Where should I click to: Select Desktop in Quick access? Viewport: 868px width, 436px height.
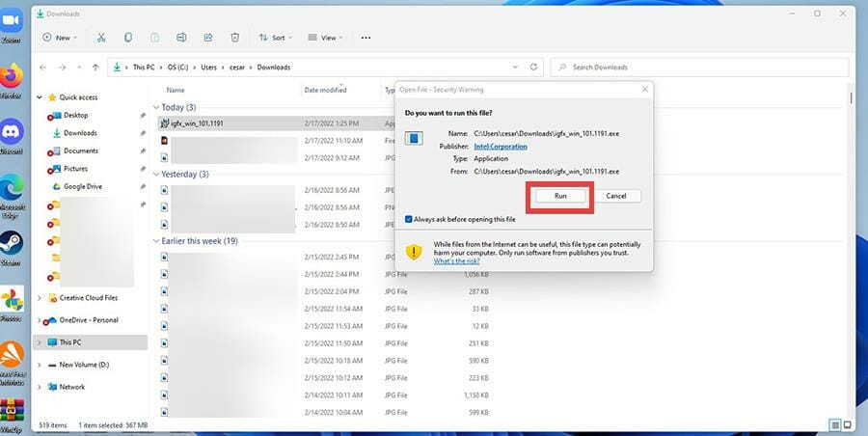75,115
